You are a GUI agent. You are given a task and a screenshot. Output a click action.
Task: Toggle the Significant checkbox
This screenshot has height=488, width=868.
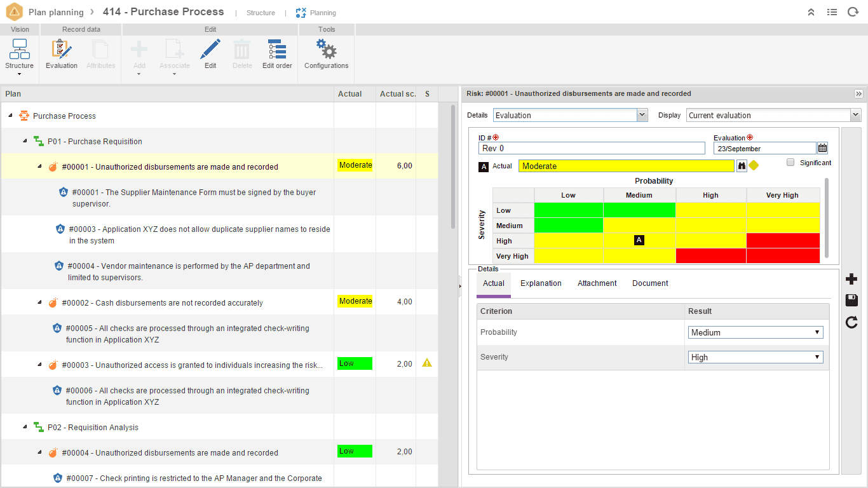[790, 162]
